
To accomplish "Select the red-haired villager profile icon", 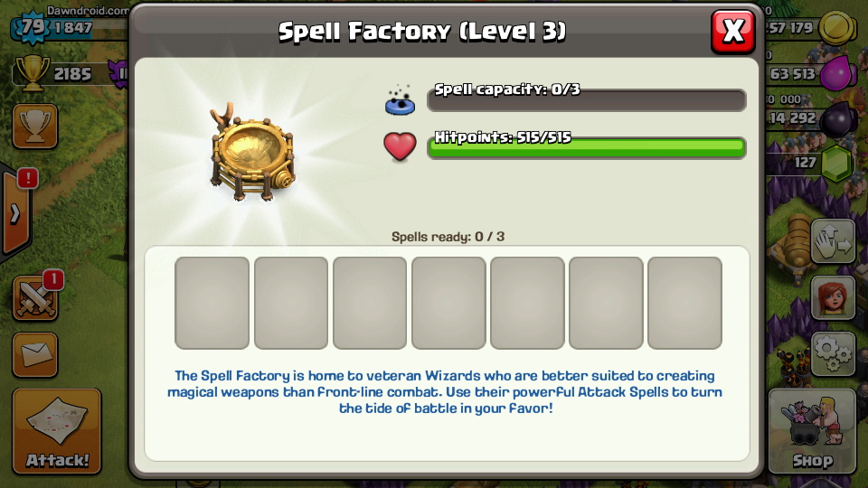I will tap(833, 299).
